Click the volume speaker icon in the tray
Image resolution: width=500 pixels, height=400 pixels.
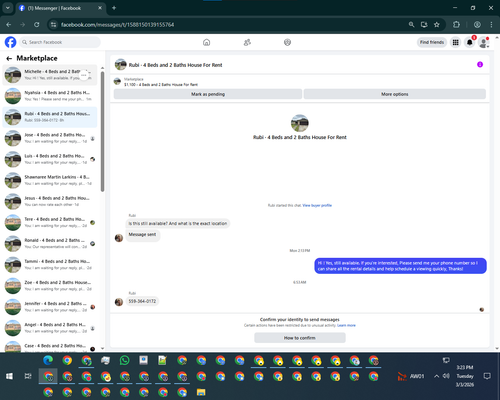click(446, 376)
